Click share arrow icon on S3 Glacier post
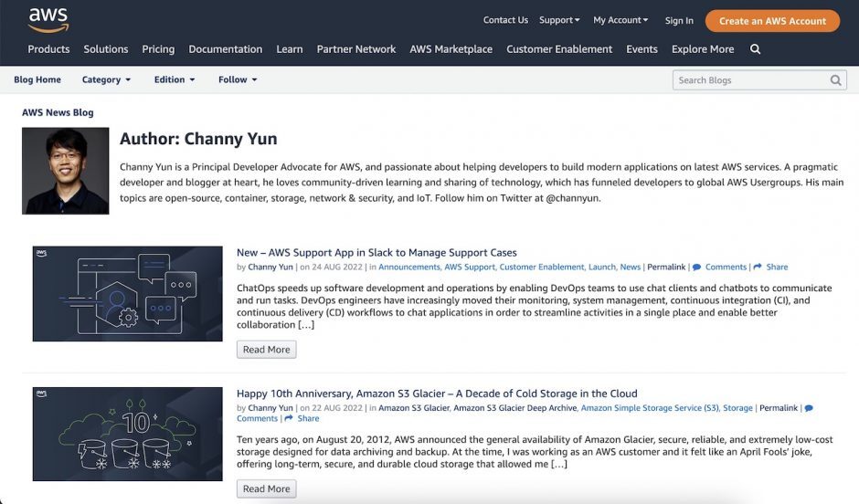Image resolution: width=859 pixels, height=504 pixels. point(289,419)
